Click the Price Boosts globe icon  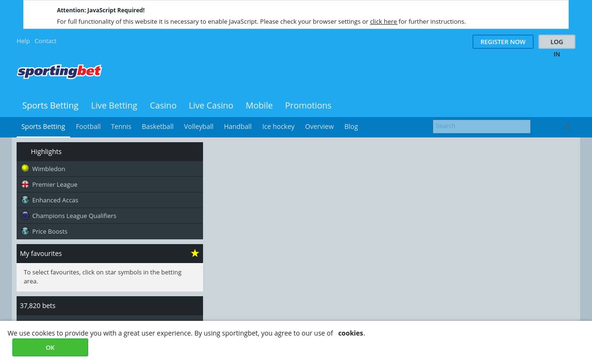25,231
